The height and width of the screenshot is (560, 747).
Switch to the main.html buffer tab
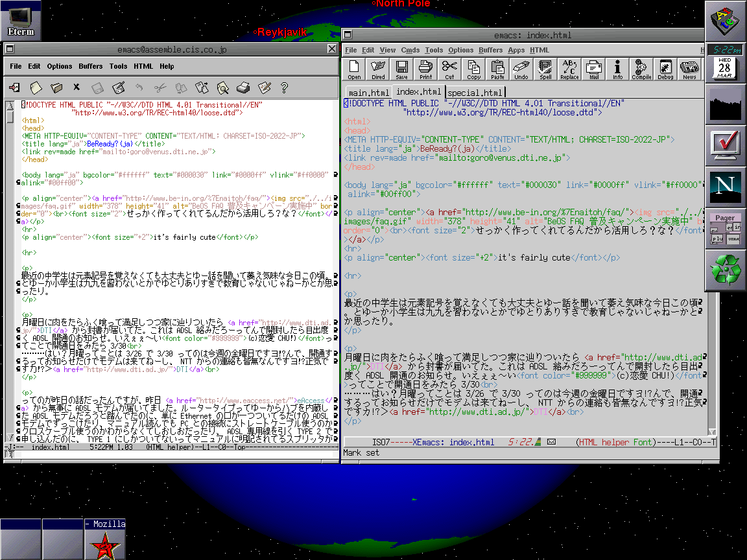pos(368,93)
